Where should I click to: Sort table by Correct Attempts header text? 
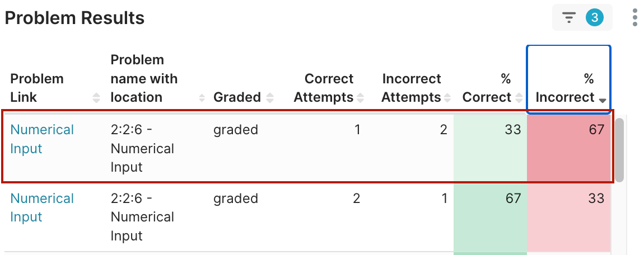(x=324, y=88)
